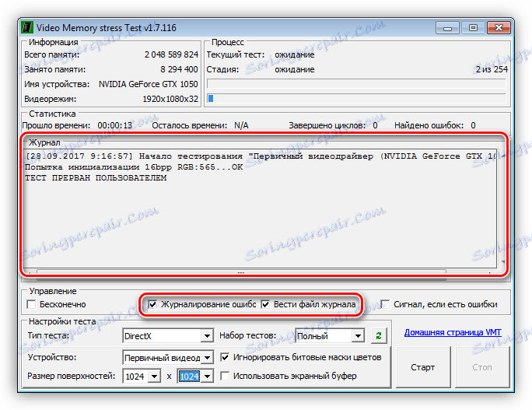Click the Стоп button
The image size is (532, 410).
tap(481, 367)
